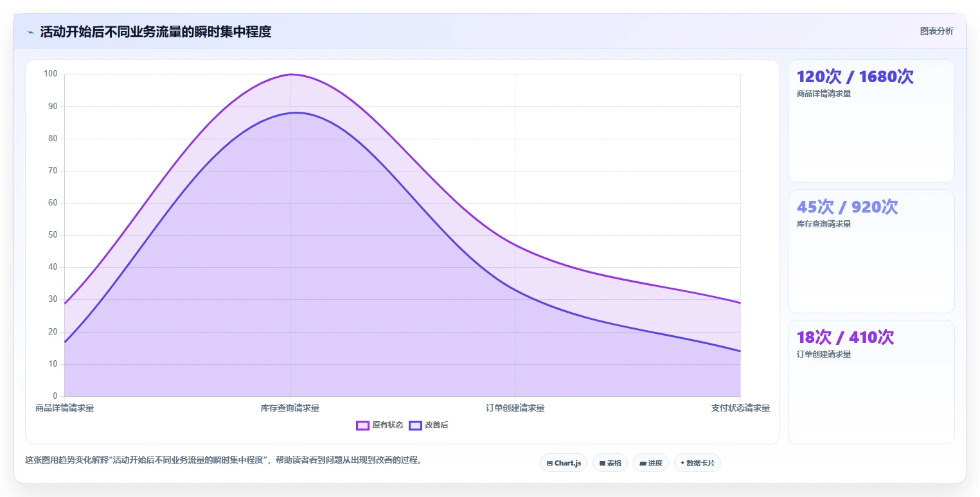Image resolution: width=980 pixels, height=497 pixels.
Task: Select the 进度 tag
Action: click(x=651, y=463)
